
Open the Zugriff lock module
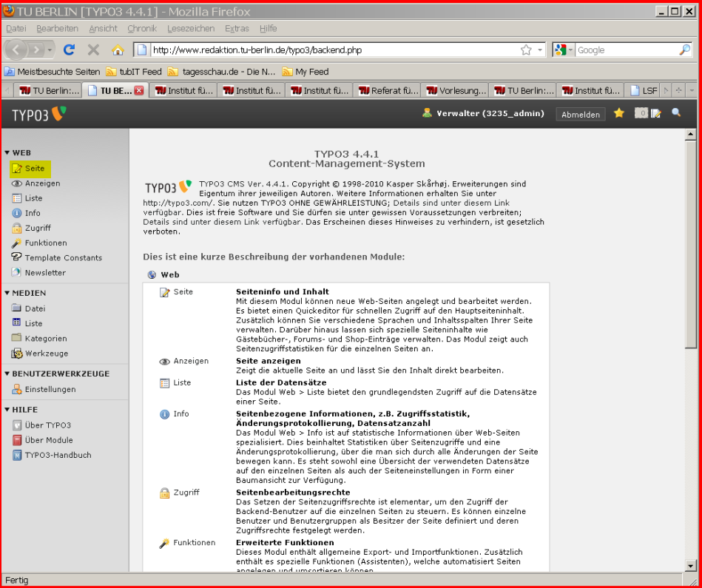(x=37, y=228)
